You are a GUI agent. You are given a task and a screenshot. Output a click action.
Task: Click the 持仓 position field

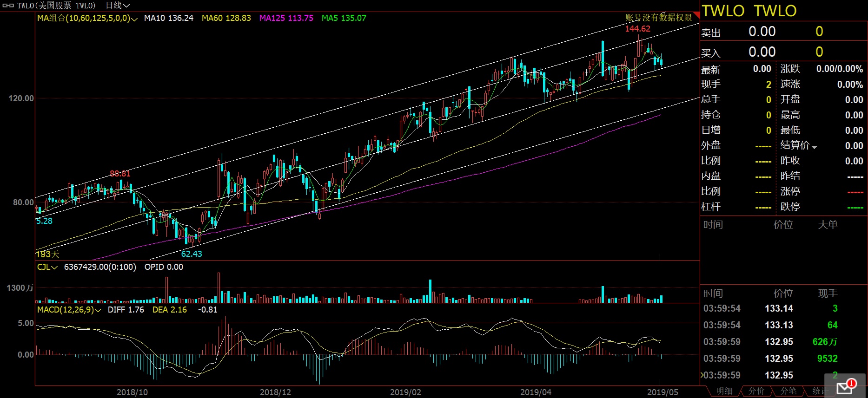736,115
